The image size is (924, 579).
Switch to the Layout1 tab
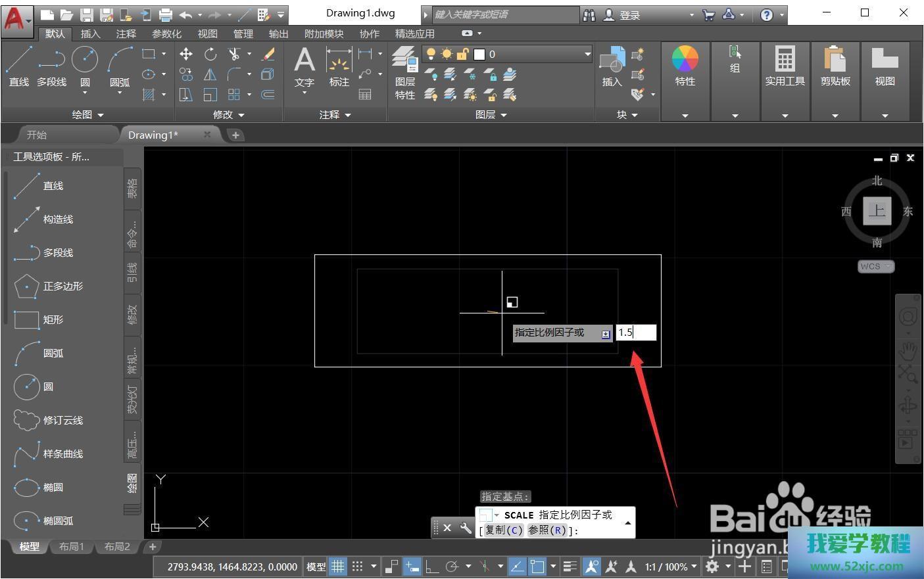point(72,547)
